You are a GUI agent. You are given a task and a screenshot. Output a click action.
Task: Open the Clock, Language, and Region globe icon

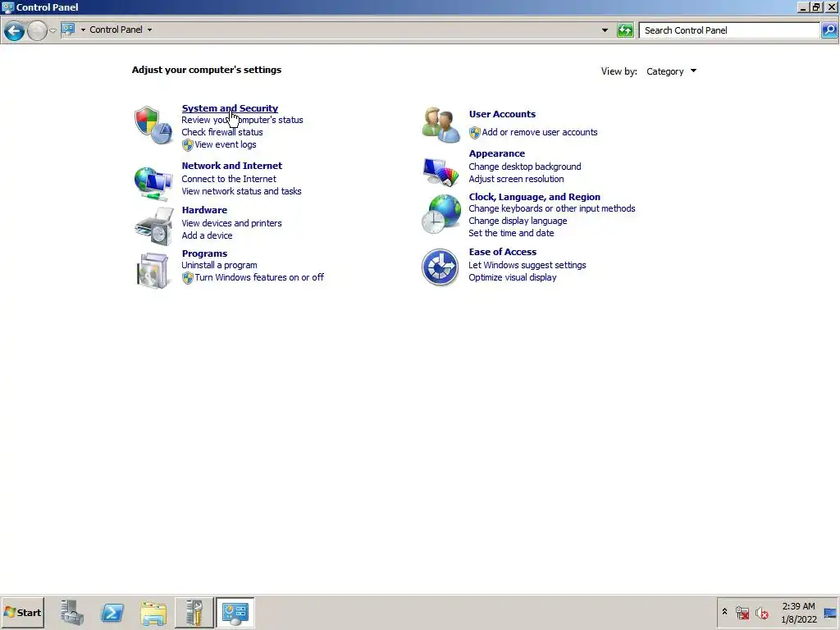tap(441, 214)
